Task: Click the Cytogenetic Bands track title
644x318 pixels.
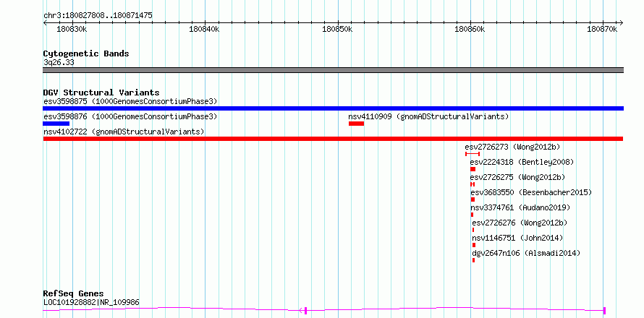Action: coord(86,53)
